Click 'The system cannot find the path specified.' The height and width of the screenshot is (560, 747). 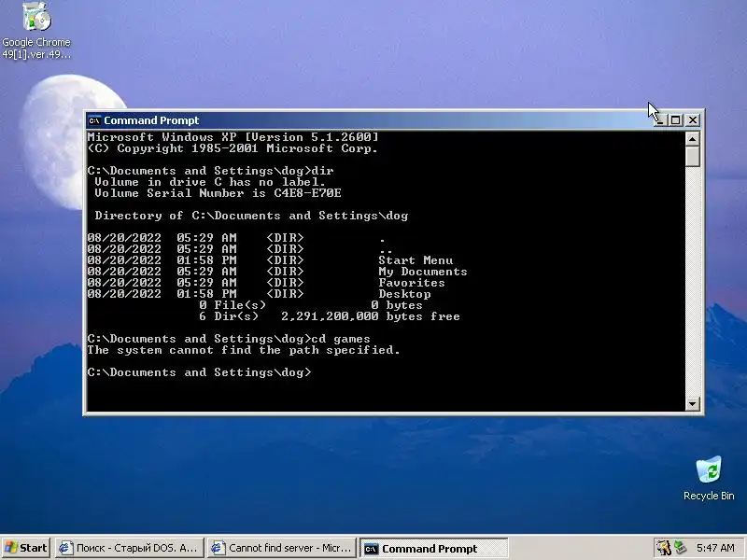(x=244, y=351)
